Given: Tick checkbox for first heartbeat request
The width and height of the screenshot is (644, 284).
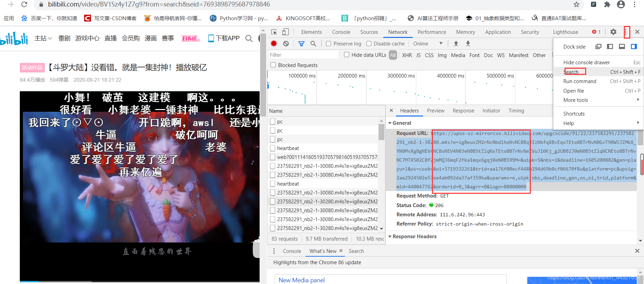Looking at the screenshot, I should pos(273,148).
